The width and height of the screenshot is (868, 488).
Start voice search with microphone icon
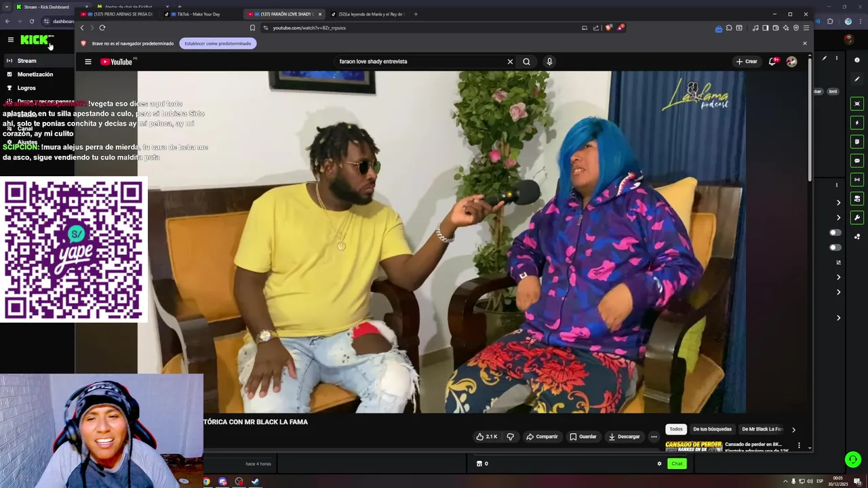[549, 62]
